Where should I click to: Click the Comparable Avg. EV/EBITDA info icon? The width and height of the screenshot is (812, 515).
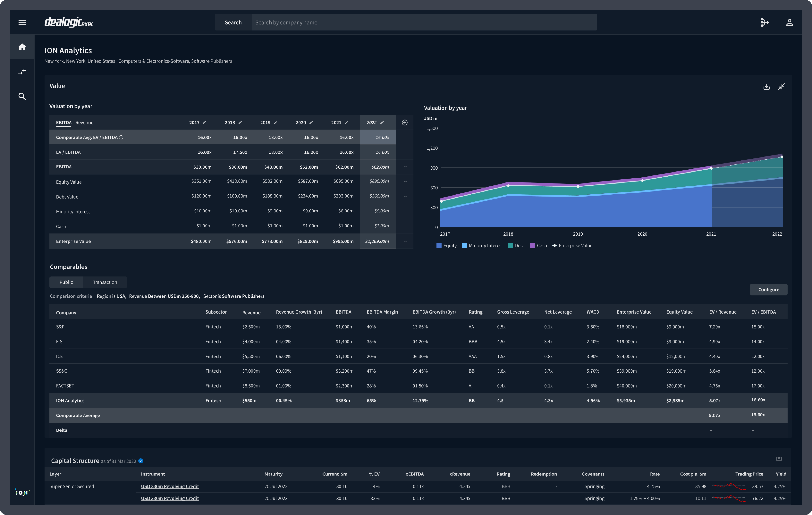pyautogui.click(x=121, y=137)
